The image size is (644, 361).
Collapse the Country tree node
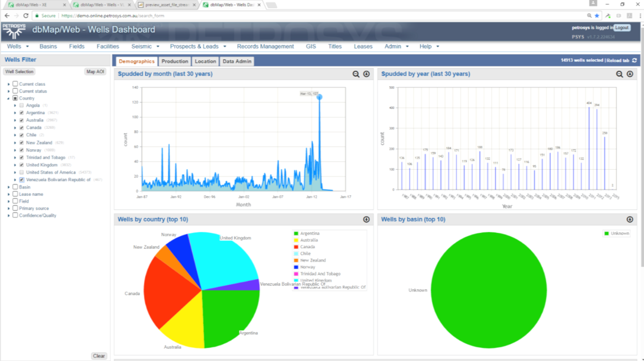pyautogui.click(x=9, y=98)
